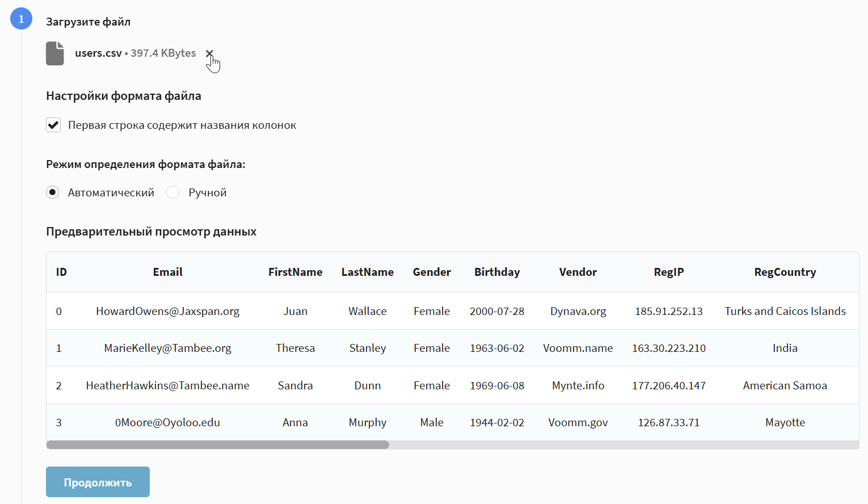Click the RegIP column header
868x504 pixels.
click(x=669, y=272)
